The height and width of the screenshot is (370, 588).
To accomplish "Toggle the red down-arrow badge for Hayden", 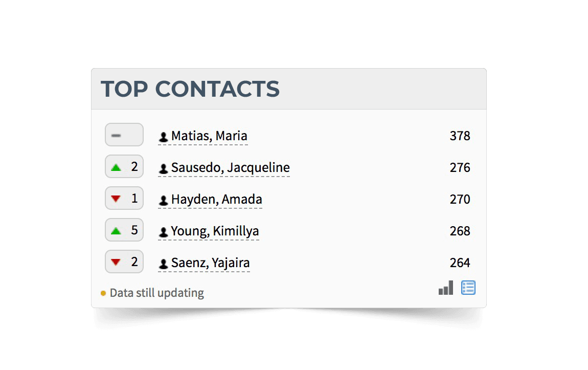I will (124, 198).
